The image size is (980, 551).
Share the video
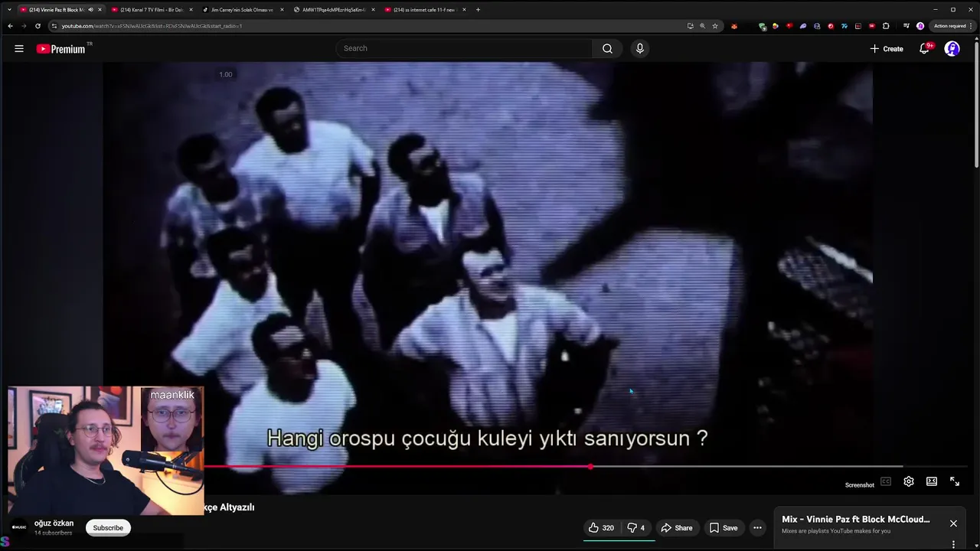click(x=677, y=527)
